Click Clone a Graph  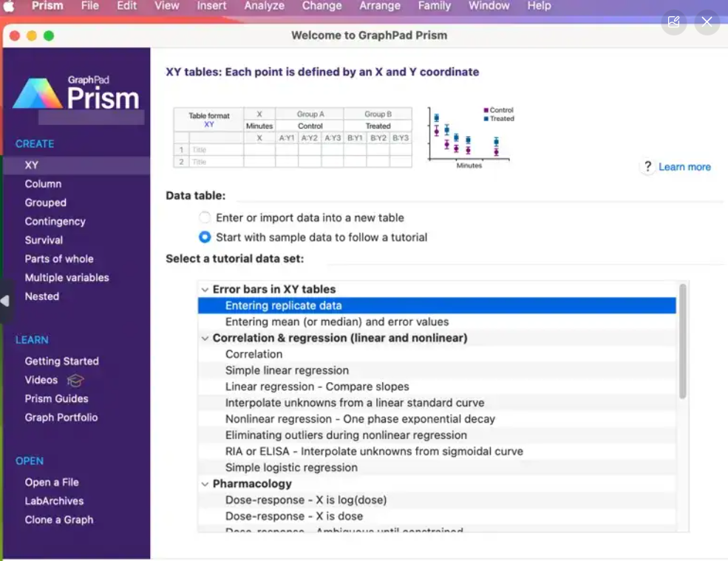[x=59, y=520]
